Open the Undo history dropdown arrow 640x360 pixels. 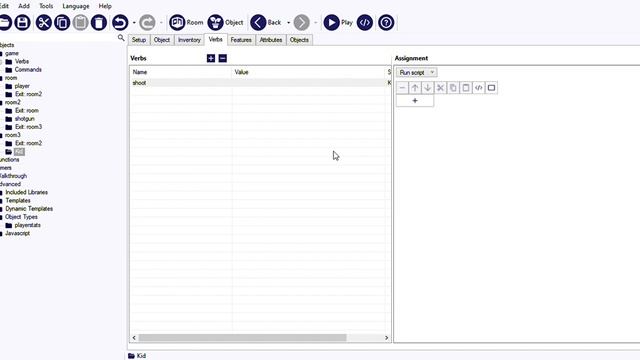(134, 23)
